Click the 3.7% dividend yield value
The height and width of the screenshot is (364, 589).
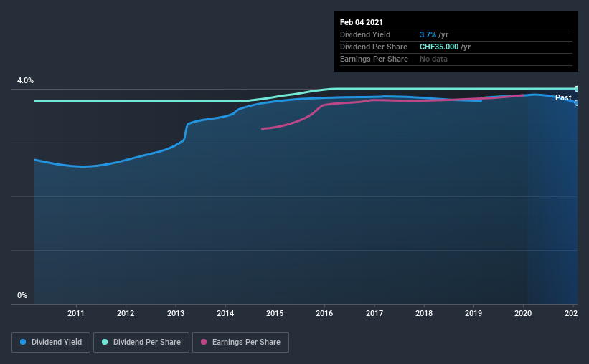point(428,34)
